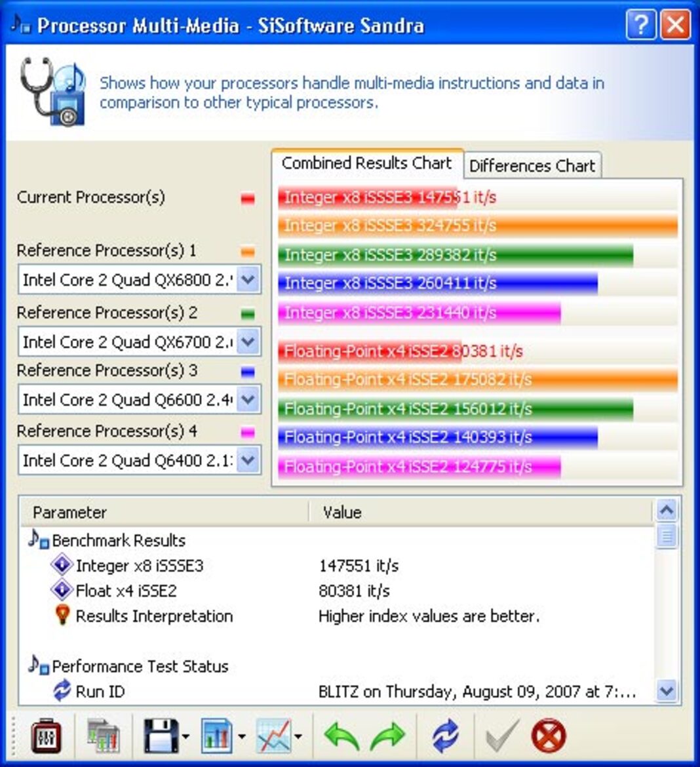
Task: Click the grayed-out charts copy icon
Action: pyautogui.click(x=103, y=735)
